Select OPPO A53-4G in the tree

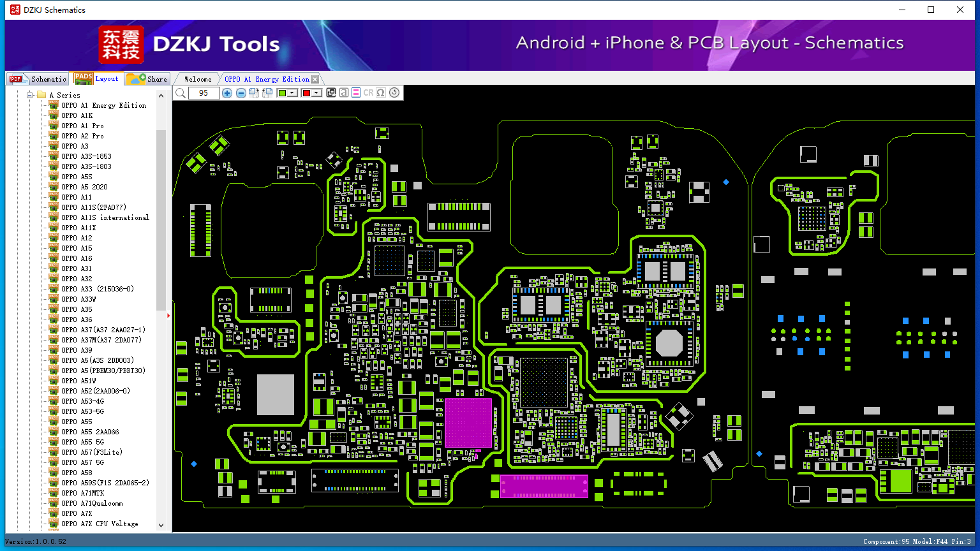coord(82,401)
